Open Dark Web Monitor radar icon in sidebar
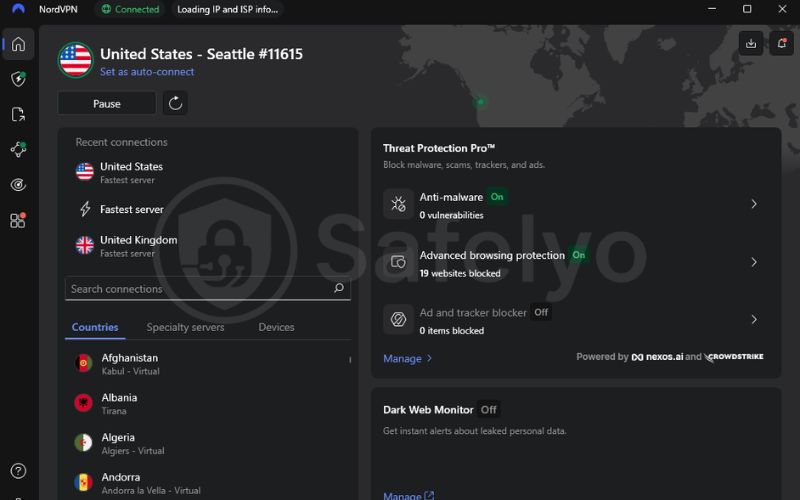 (x=18, y=185)
